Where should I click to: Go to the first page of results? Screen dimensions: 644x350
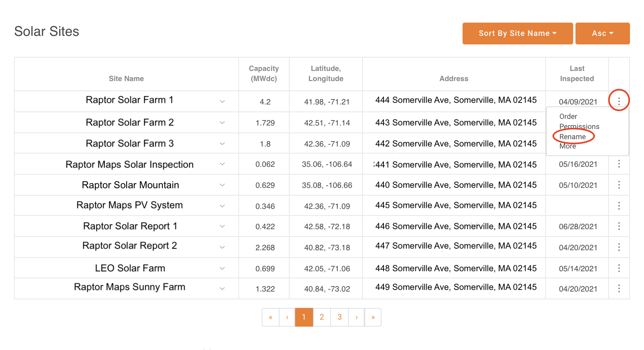click(x=271, y=317)
